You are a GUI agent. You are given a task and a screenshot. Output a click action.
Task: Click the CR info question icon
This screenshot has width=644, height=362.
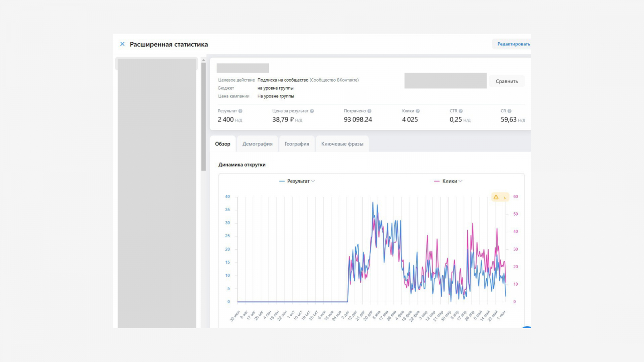[x=510, y=111]
